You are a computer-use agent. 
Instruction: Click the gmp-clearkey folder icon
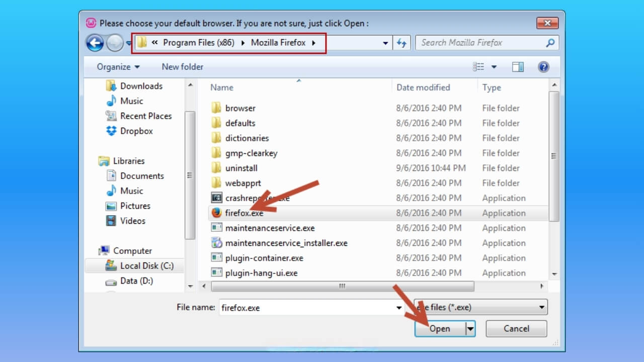tap(216, 153)
